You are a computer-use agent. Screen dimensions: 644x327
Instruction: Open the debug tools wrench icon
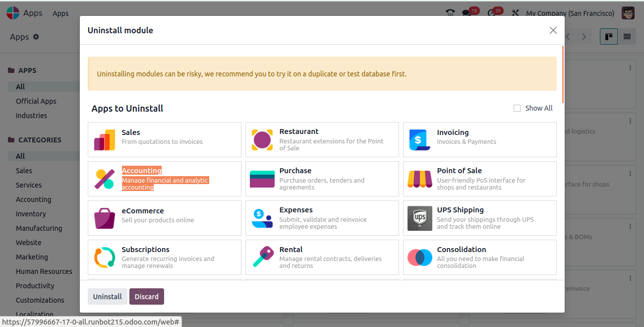(x=515, y=13)
